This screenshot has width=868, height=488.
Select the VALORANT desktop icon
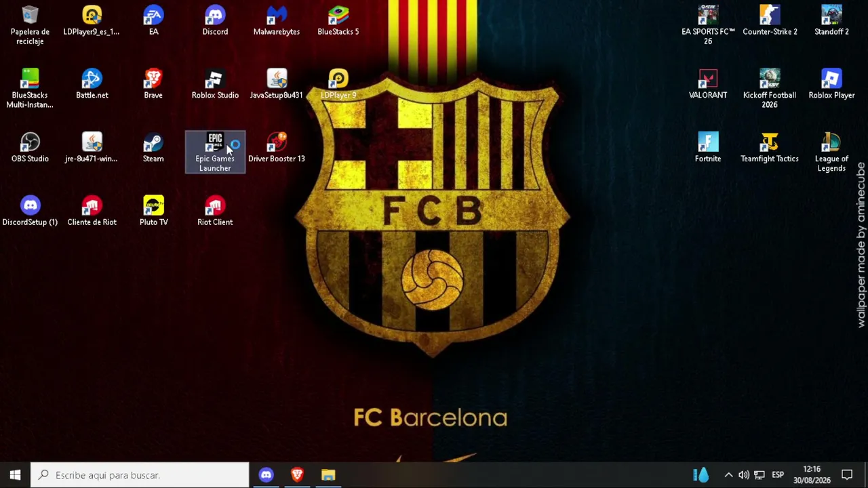click(x=708, y=84)
